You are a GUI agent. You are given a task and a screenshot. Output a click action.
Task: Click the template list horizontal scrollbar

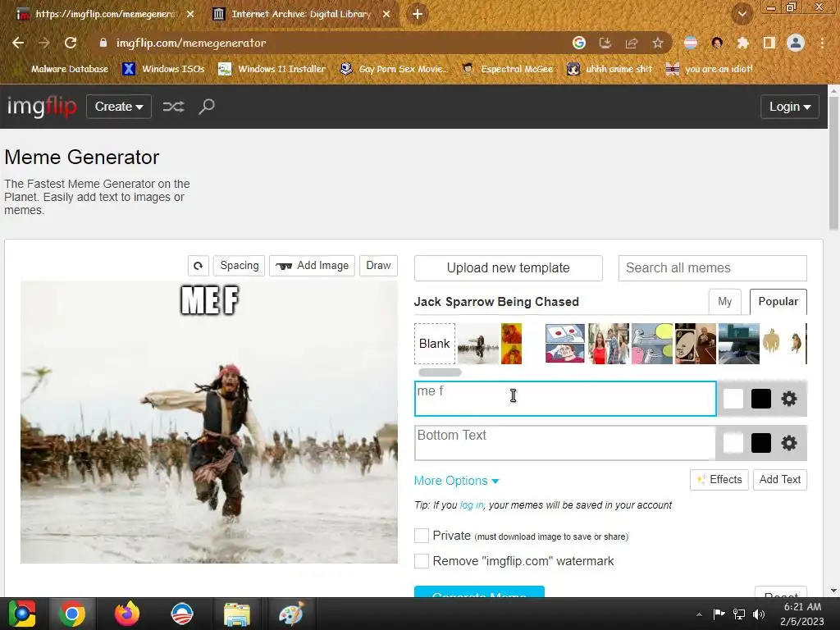[440, 372]
